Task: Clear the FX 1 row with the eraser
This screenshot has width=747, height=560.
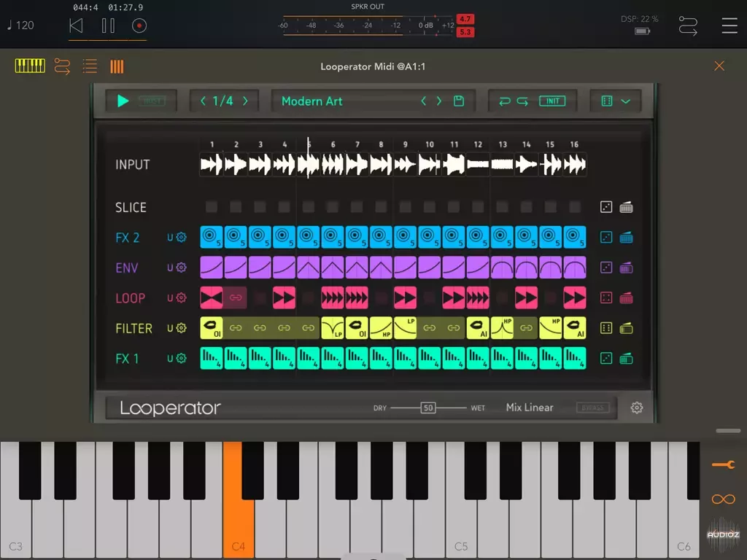Action: point(626,359)
